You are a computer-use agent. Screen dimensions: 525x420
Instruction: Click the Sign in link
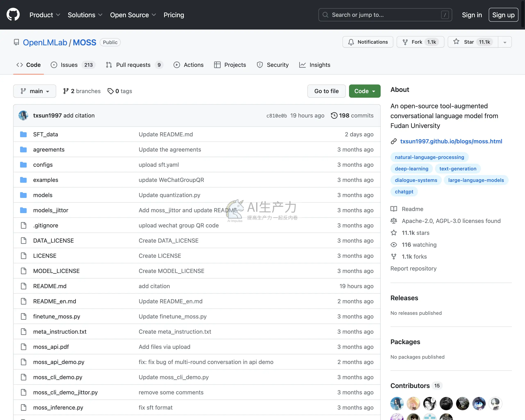click(472, 15)
